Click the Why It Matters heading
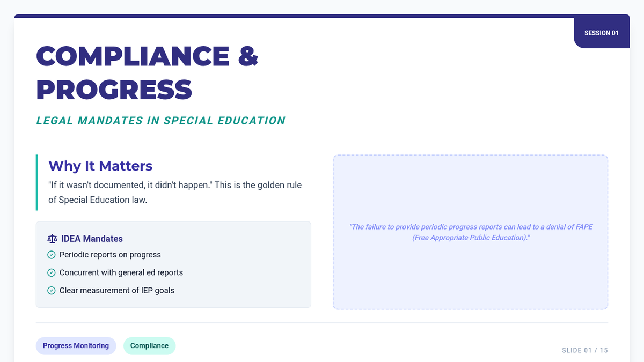Image resolution: width=644 pixels, height=362 pixels. coord(100,166)
